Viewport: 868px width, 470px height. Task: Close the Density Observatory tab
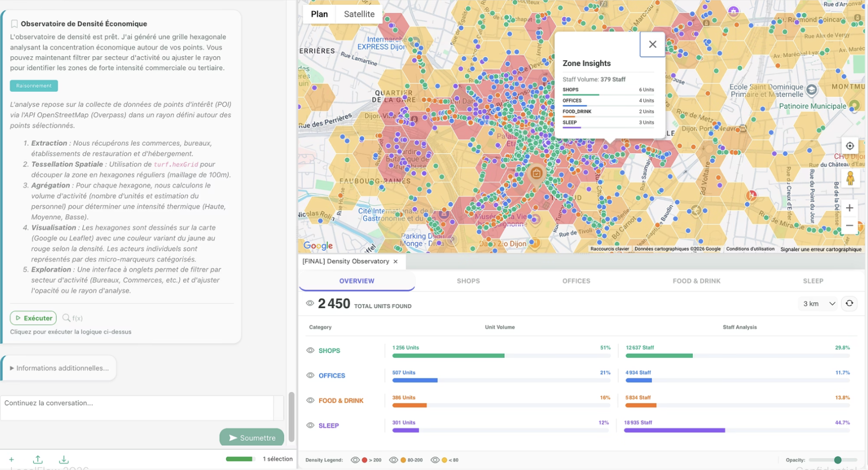(x=395, y=261)
